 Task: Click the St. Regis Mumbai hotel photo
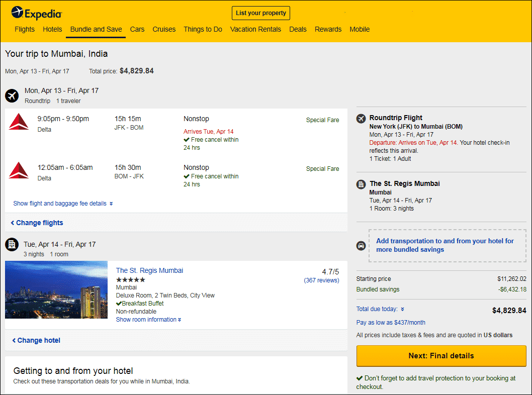56,290
